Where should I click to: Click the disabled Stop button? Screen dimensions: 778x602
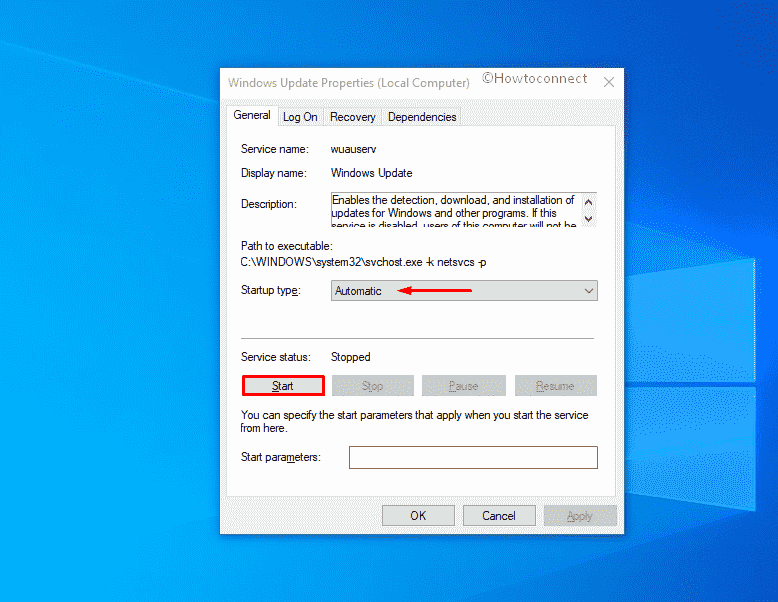(x=373, y=386)
